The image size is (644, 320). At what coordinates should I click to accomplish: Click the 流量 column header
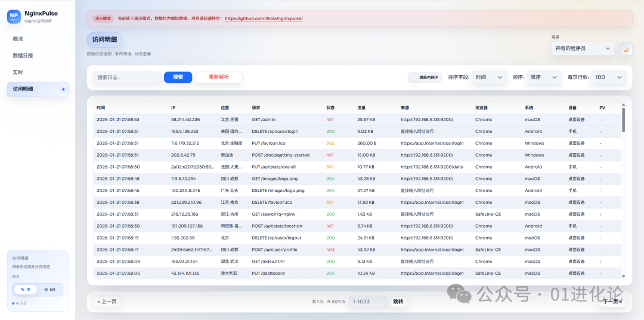(361, 108)
